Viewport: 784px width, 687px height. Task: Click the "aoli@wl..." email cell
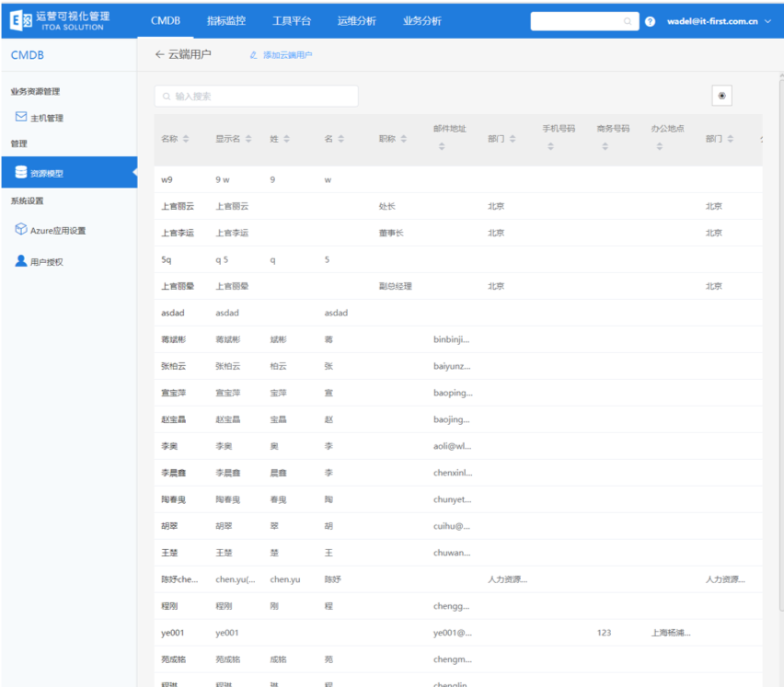click(453, 446)
